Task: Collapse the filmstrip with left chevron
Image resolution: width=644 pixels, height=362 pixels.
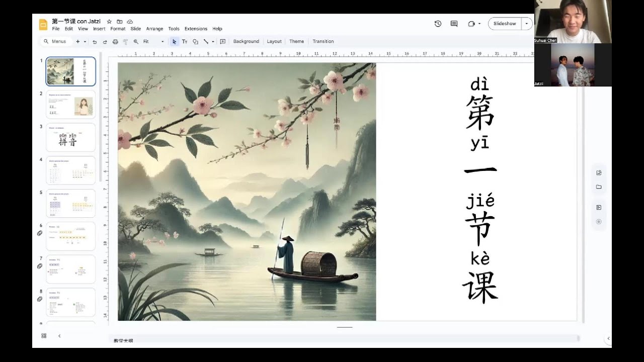Action: pos(59,336)
